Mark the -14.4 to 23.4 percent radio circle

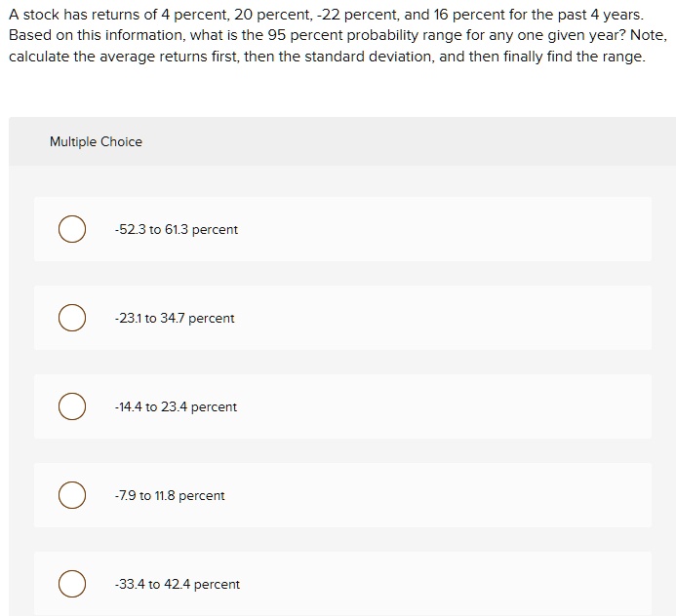[x=70, y=407]
